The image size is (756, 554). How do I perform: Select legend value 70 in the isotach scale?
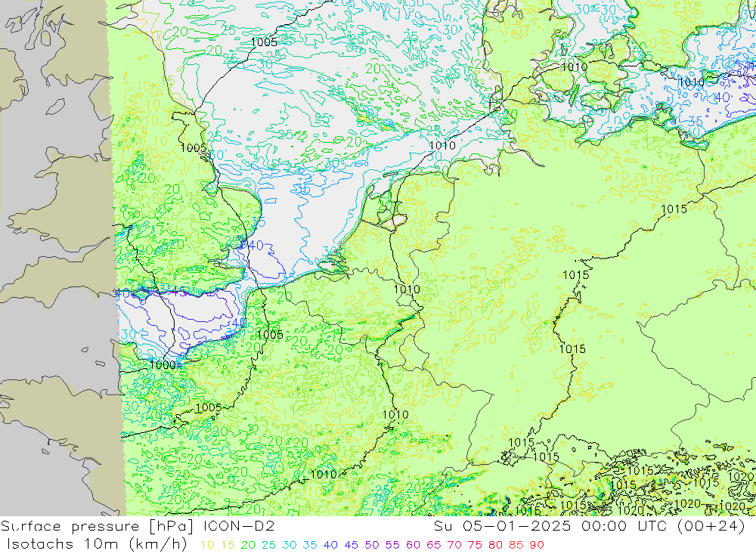pyautogui.click(x=454, y=546)
